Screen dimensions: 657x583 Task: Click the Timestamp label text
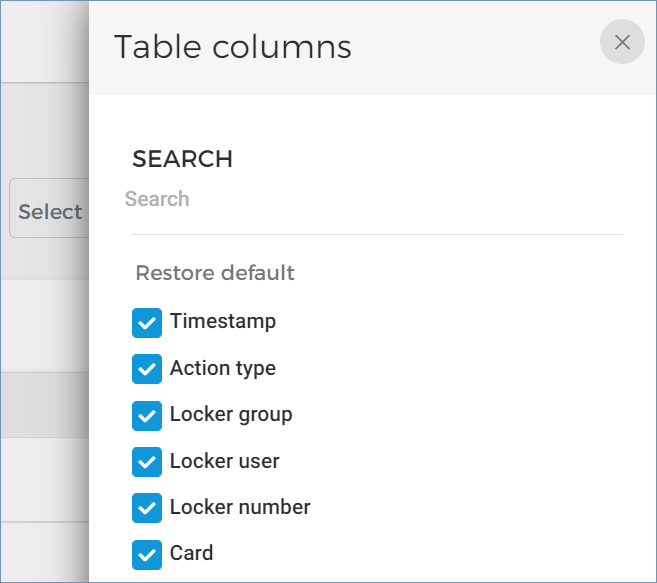click(223, 321)
